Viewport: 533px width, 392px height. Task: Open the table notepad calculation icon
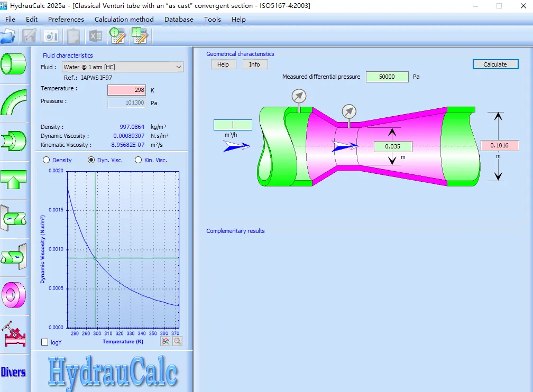[140, 36]
